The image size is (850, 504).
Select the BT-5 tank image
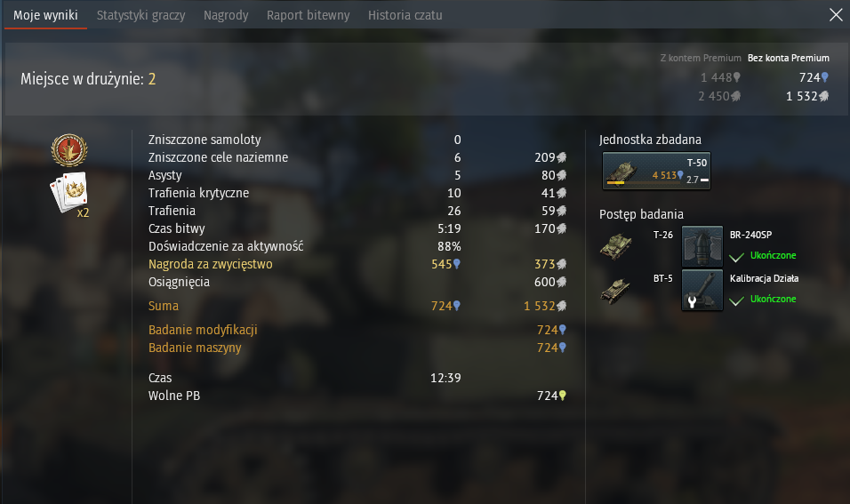616,291
